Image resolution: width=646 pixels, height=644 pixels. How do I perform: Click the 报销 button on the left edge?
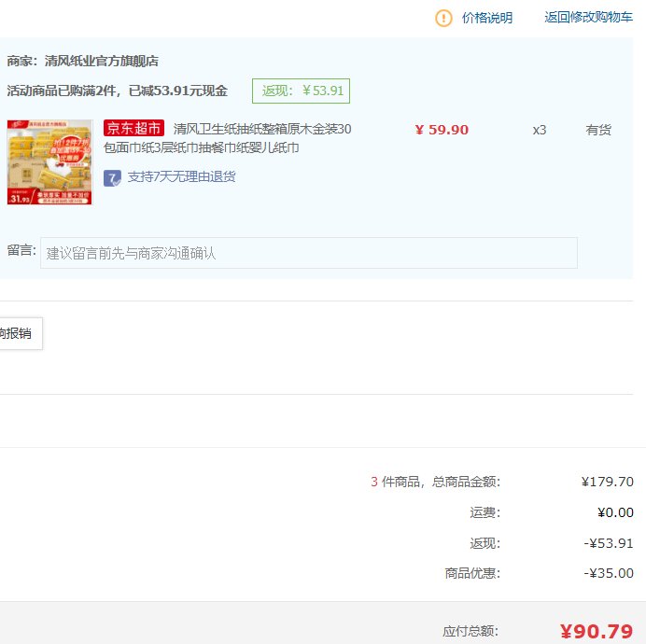click(x=21, y=334)
